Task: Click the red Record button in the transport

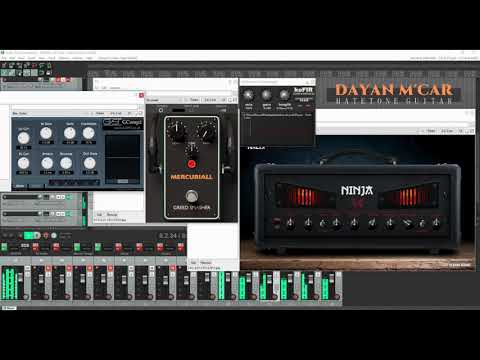Action: (x=46, y=236)
